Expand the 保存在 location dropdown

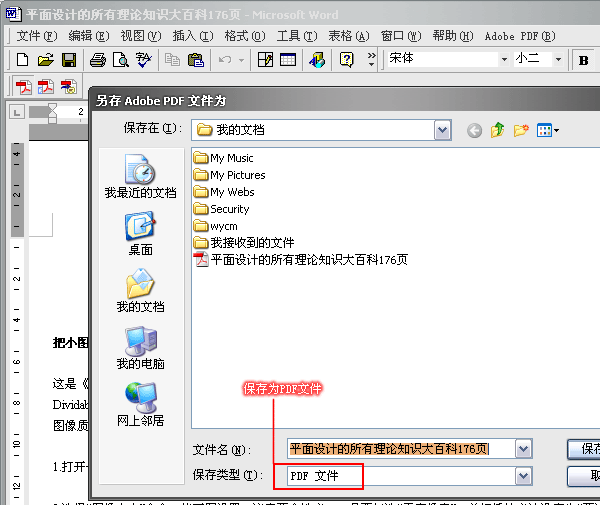pyautogui.click(x=442, y=130)
